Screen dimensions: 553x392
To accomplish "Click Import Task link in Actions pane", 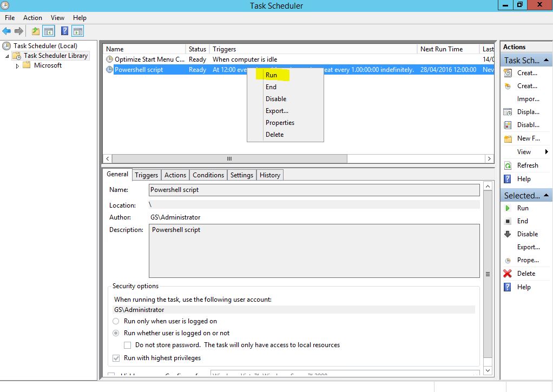I will click(528, 99).
